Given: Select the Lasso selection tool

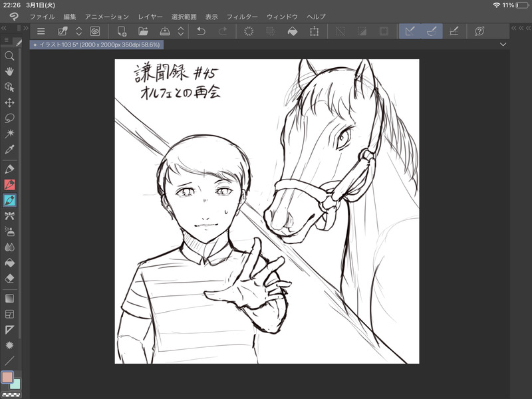Looking at the screenshot, I should point(9,118).
